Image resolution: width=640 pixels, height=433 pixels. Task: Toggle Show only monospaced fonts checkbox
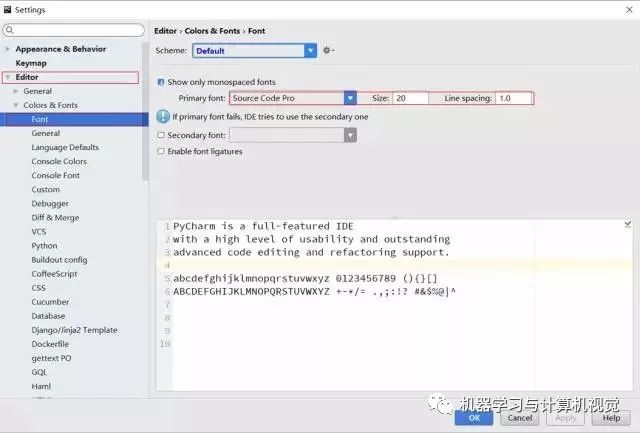pyautogui.click(x=161, y=82)
